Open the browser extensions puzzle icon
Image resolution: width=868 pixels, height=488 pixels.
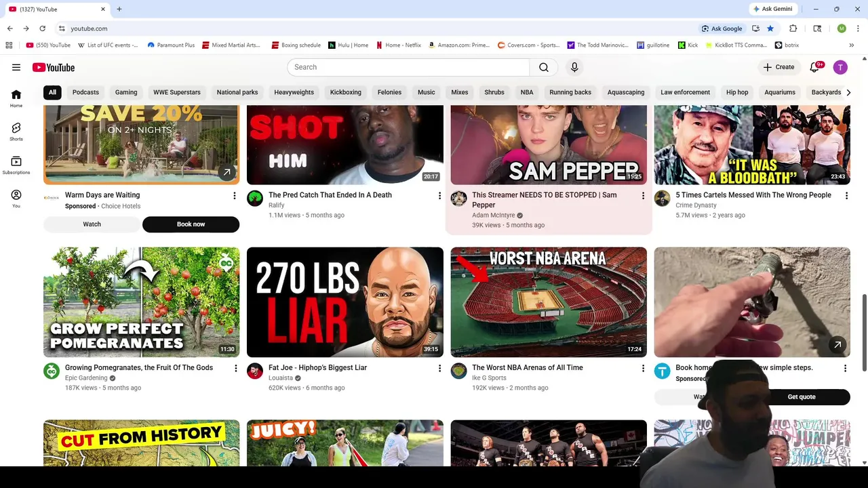(793, 28)
